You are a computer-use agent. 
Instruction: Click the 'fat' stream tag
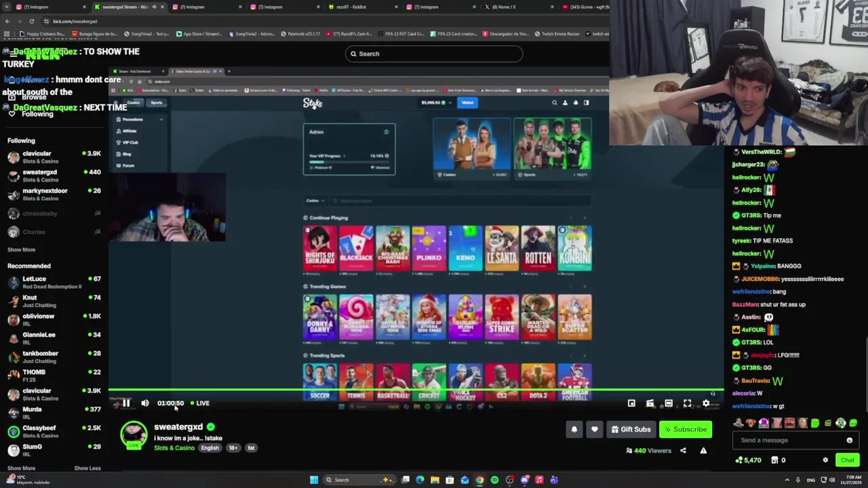[x=251, y=448]
